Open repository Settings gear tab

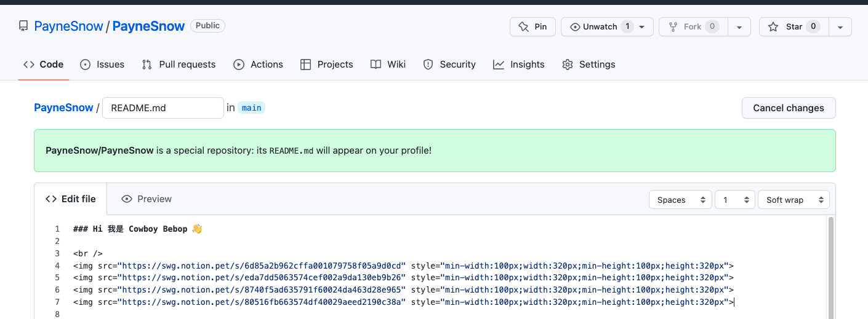tap(589, 65)
